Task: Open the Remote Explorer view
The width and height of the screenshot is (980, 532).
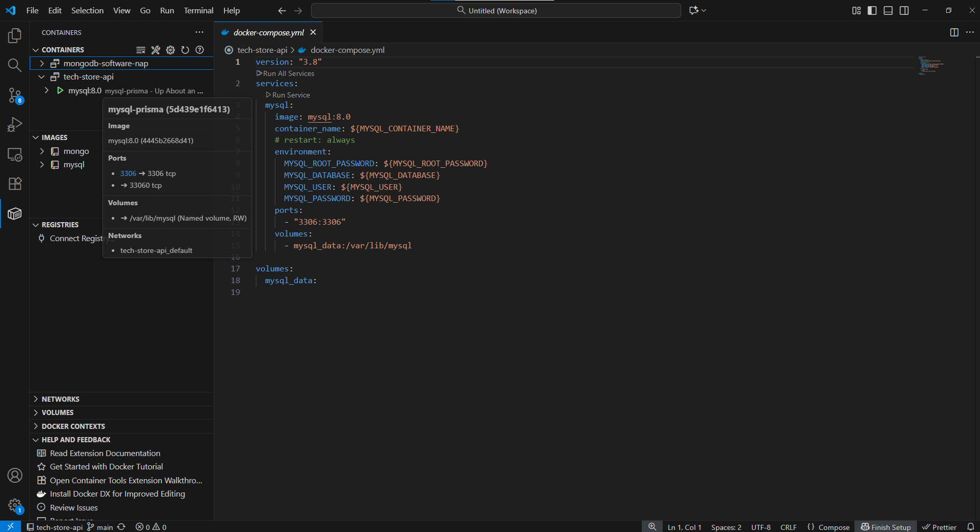Action: point(15,154)
